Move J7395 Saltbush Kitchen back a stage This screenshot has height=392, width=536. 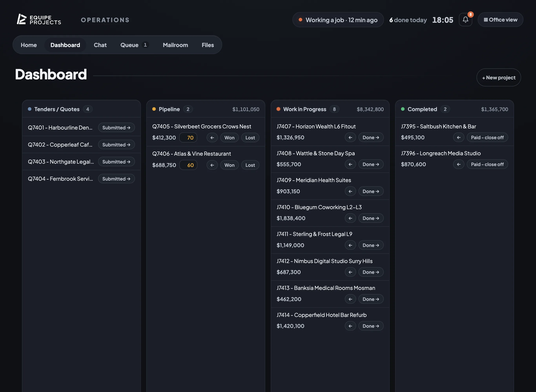(459, 137)
